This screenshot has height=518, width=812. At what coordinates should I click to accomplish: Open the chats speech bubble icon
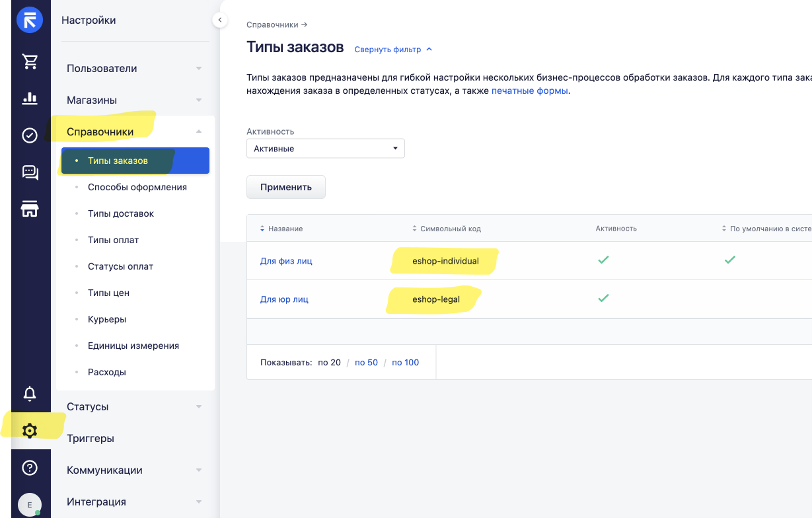pos(30,172)
